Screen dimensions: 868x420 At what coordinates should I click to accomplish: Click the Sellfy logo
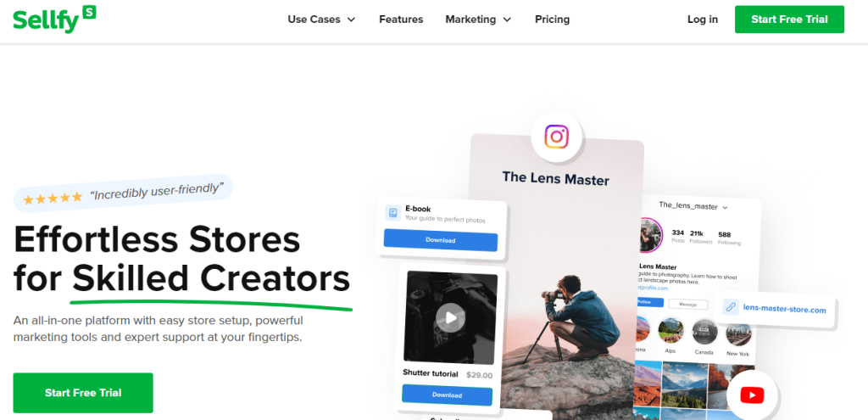click(54, 20)
